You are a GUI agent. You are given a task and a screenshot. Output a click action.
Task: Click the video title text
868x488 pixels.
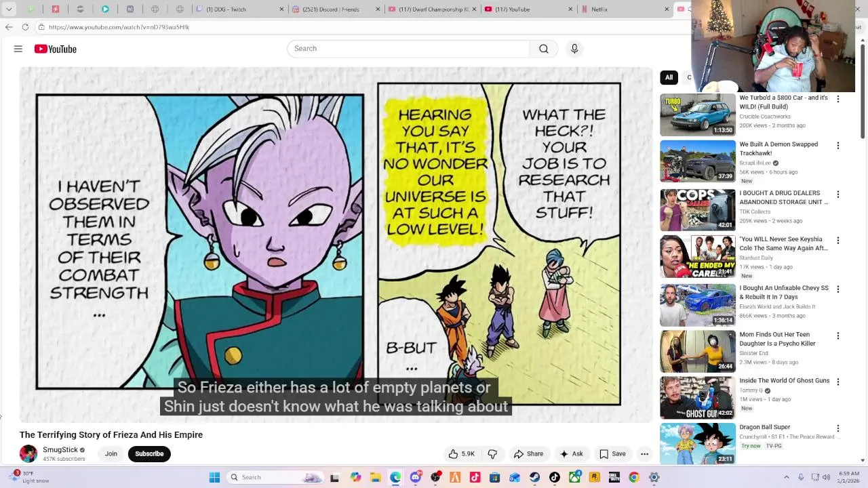click(x=111, y=435)
